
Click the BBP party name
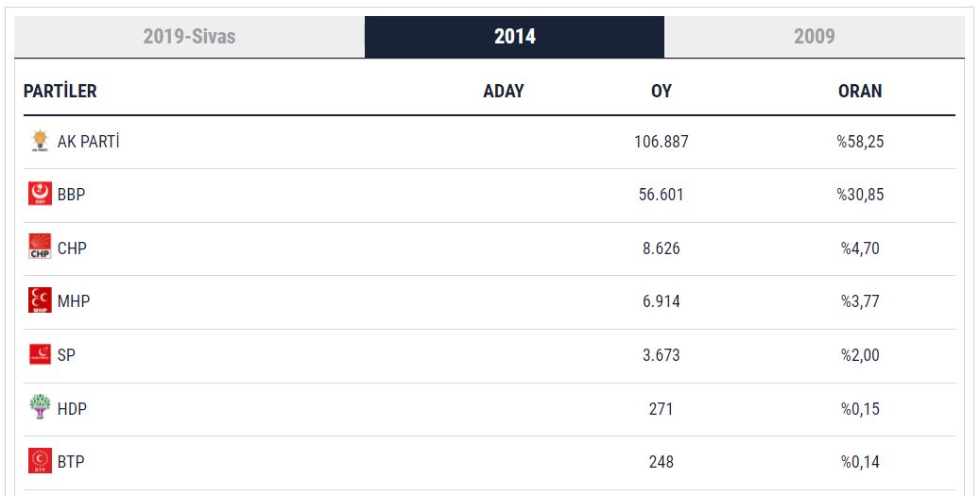[72, 195]
